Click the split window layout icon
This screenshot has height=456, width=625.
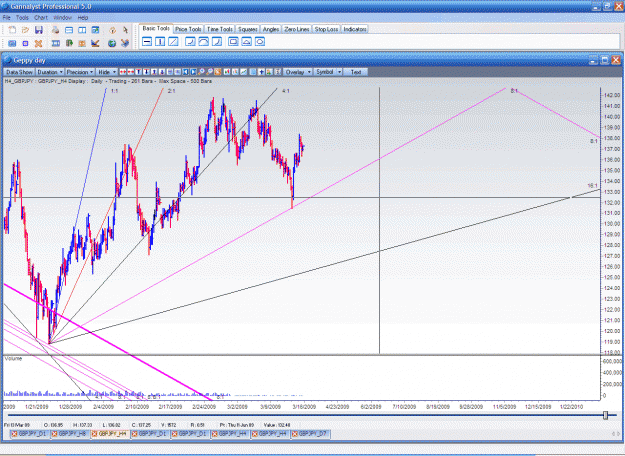pos(82,30)
